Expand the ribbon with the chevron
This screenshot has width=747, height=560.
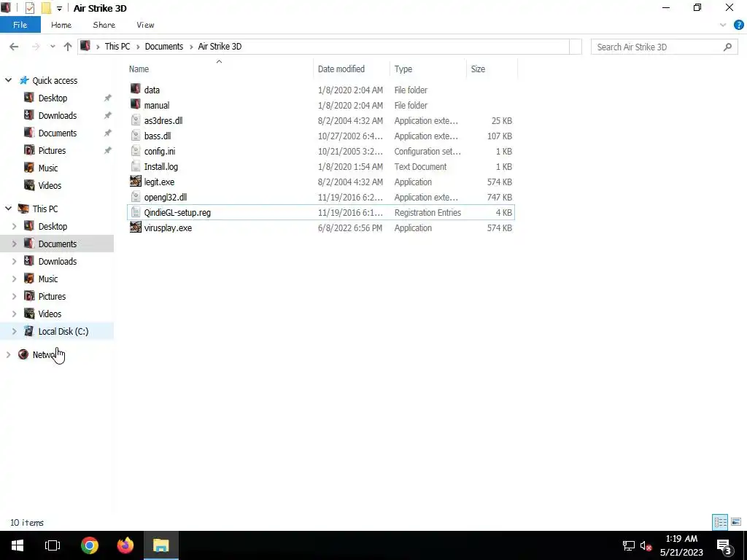pyautogui.click(x=723, y=26)
